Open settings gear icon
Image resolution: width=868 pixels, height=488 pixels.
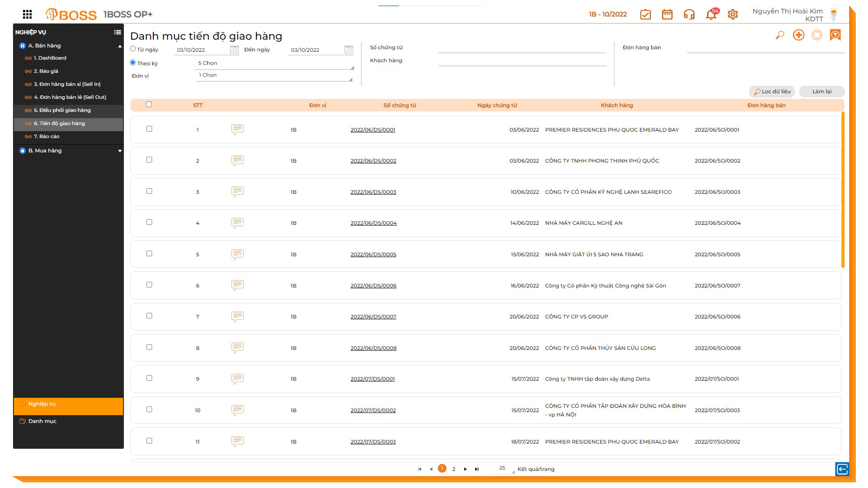[733, 15]
